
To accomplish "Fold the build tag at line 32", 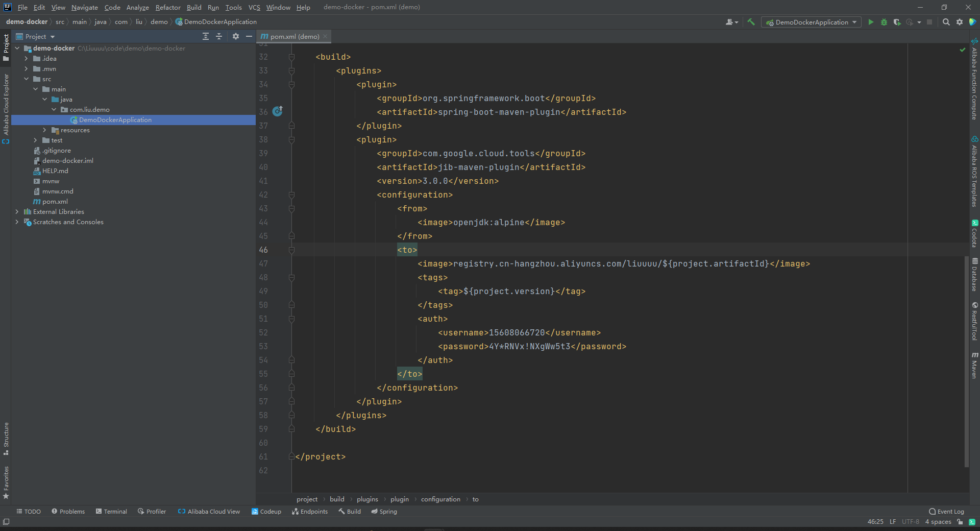I will click(291, 57).
